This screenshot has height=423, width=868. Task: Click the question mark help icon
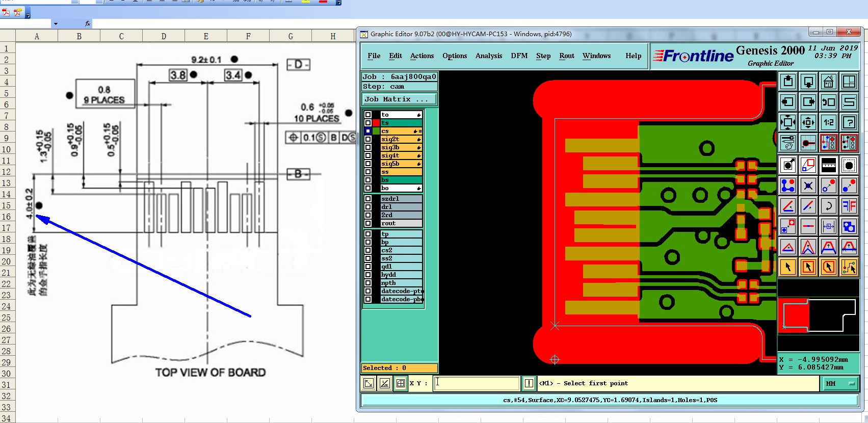(x=849, y=122)
